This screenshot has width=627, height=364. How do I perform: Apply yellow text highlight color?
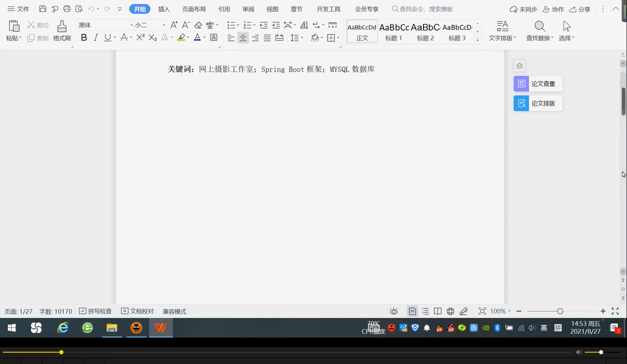point(181,38)
